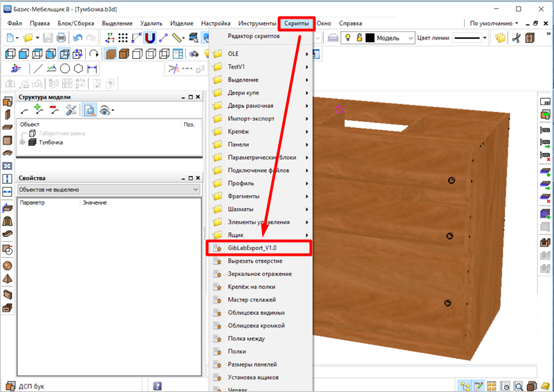Toggle find-in-model magnifier button

(90, 110)
